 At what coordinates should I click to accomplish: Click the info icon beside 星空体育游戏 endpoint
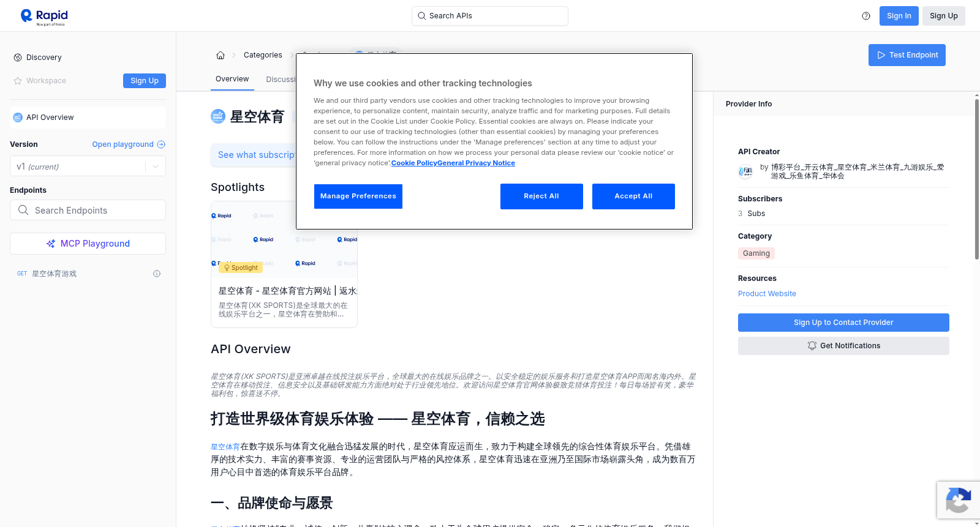(x=157, y=274)
